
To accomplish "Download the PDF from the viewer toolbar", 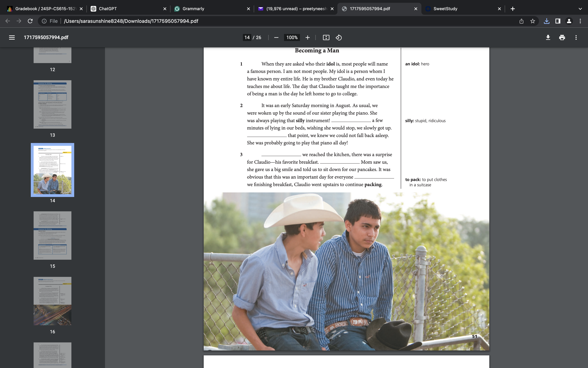I will (548, 38).
